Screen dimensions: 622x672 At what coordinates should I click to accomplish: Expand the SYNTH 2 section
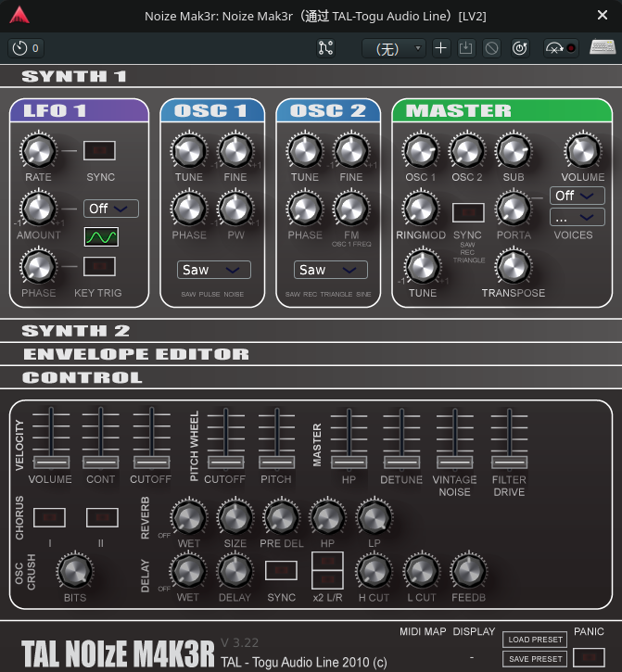(311, 330)
